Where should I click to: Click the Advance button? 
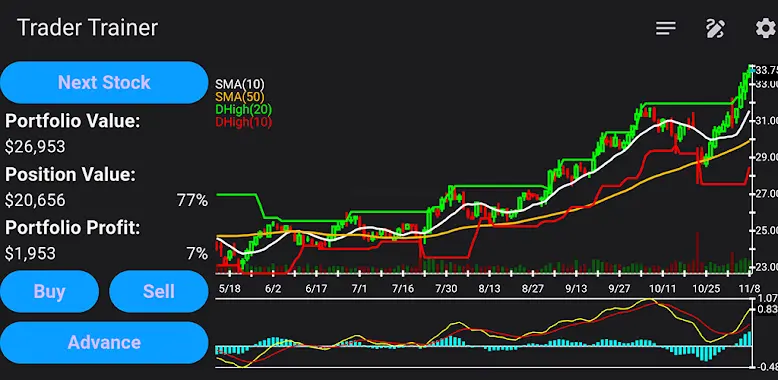pos(104,342)
